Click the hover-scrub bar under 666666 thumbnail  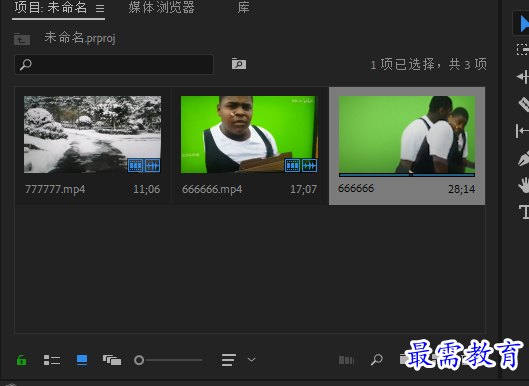tap(407, 175)
